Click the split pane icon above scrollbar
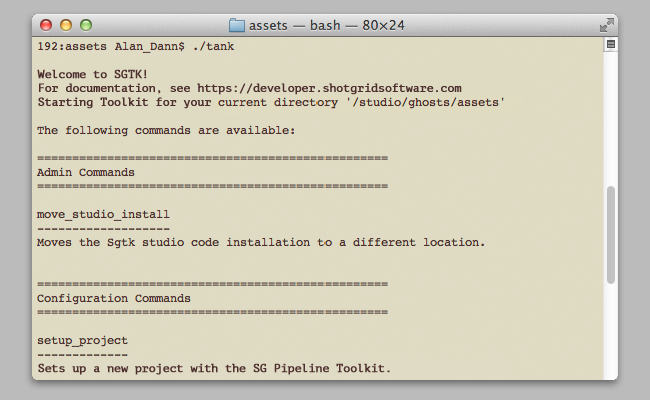Screen dimensions: 650x400 611,44
